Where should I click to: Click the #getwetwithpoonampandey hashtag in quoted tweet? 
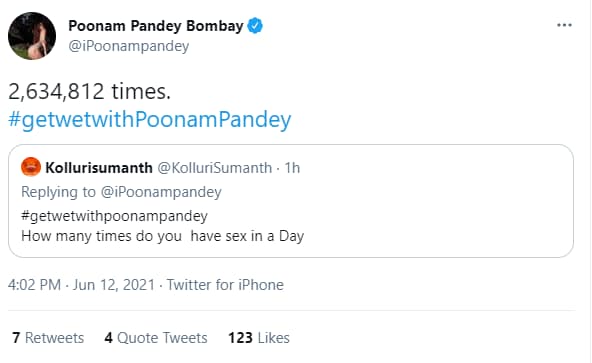[x=114, y=216]
